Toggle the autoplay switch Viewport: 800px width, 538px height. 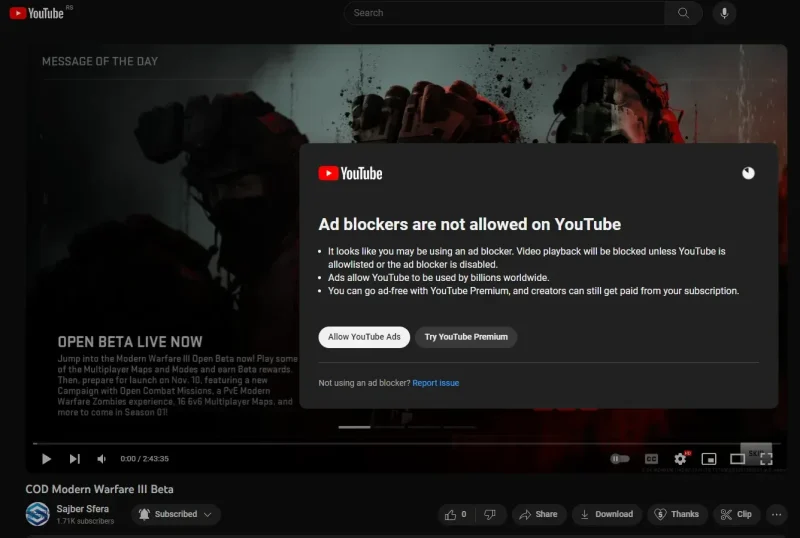click(x=620, y=459)
